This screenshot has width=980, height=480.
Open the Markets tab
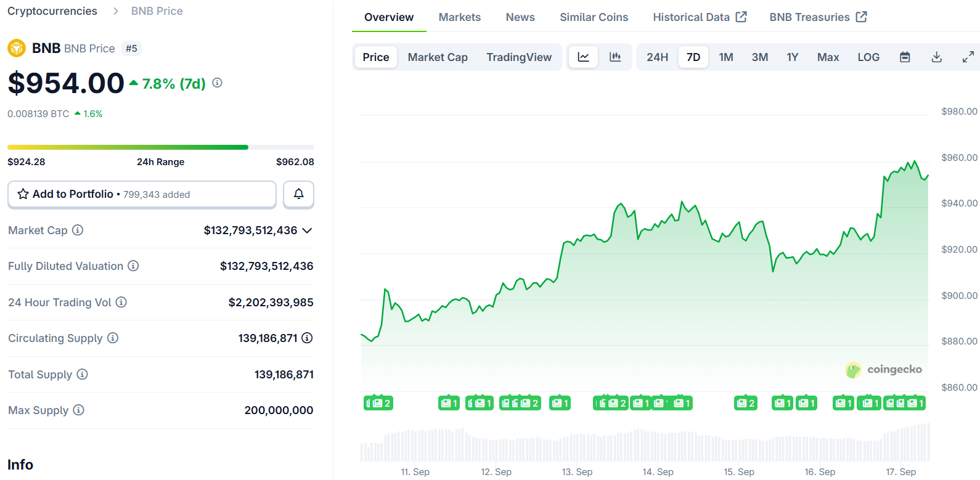460,17
